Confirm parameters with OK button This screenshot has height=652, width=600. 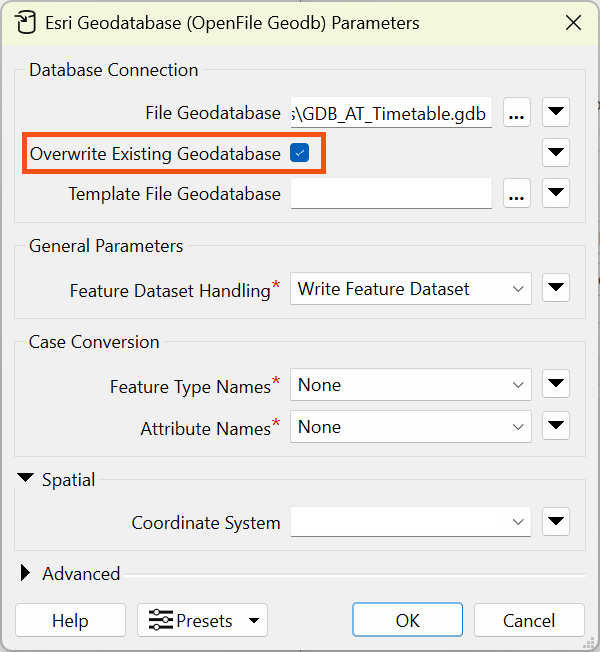[x=407, y=620]
